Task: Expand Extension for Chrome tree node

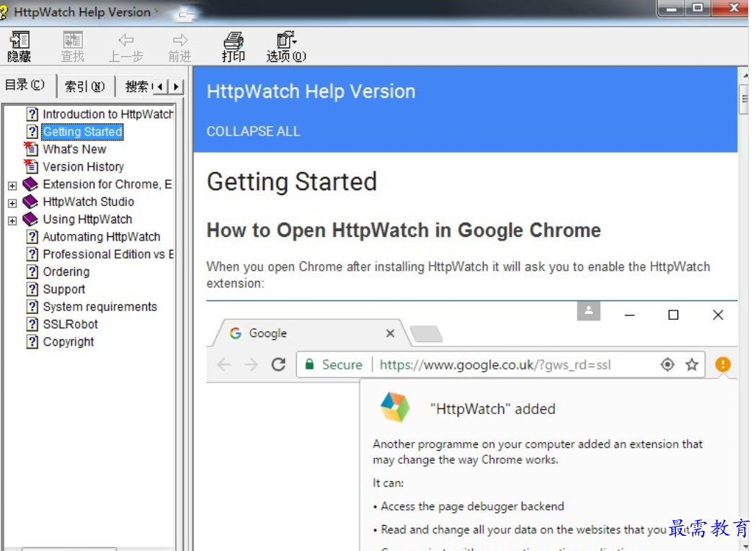Action: tap(12, 186)
